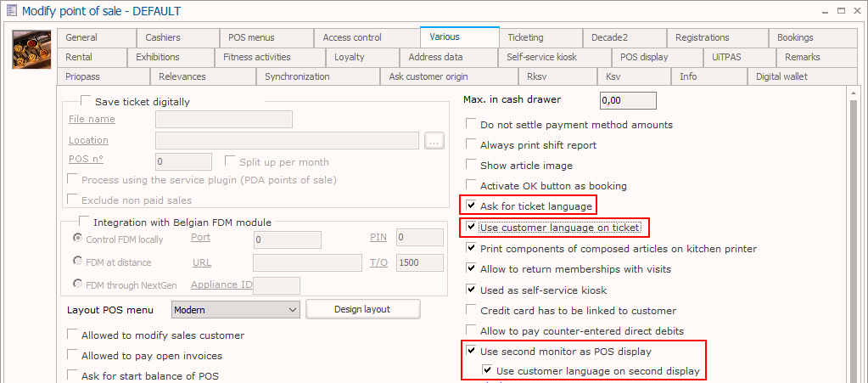Enable Show article image option
Viewport: 868px width, 383px height.
(x=471, y=166)
